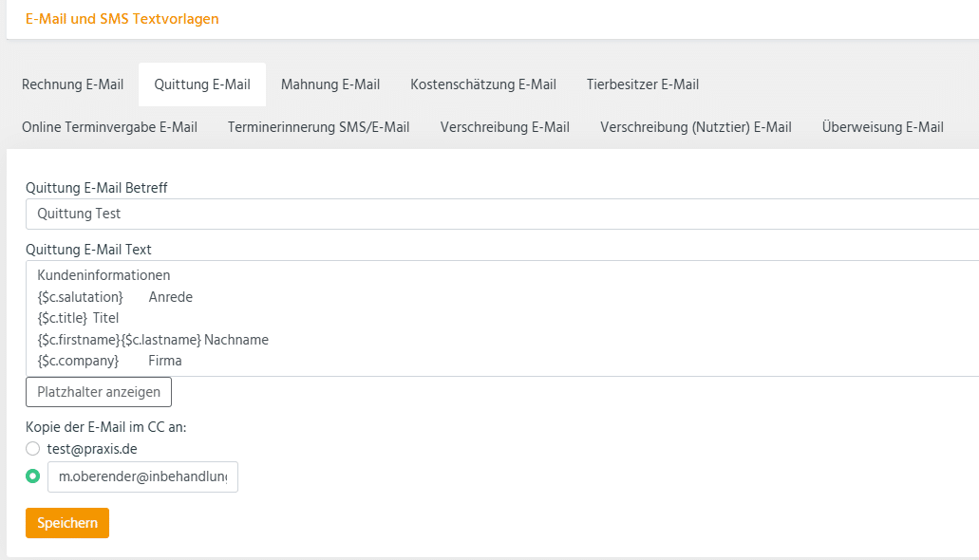The height and width of the screenshot is (560, 979).
Task: Click the {$c.company} placeholder line
Action: (x=78, y=361)
